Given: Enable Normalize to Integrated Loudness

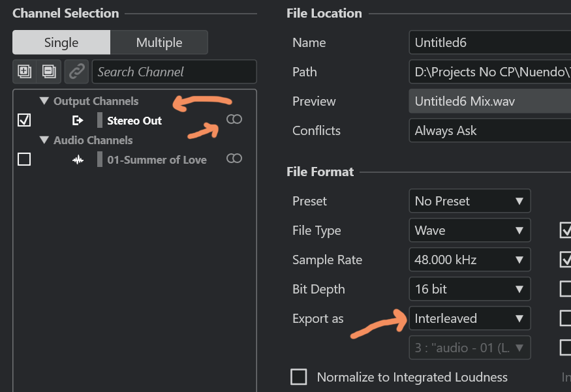Looking at the screenshot, I should tap(299, 377).
